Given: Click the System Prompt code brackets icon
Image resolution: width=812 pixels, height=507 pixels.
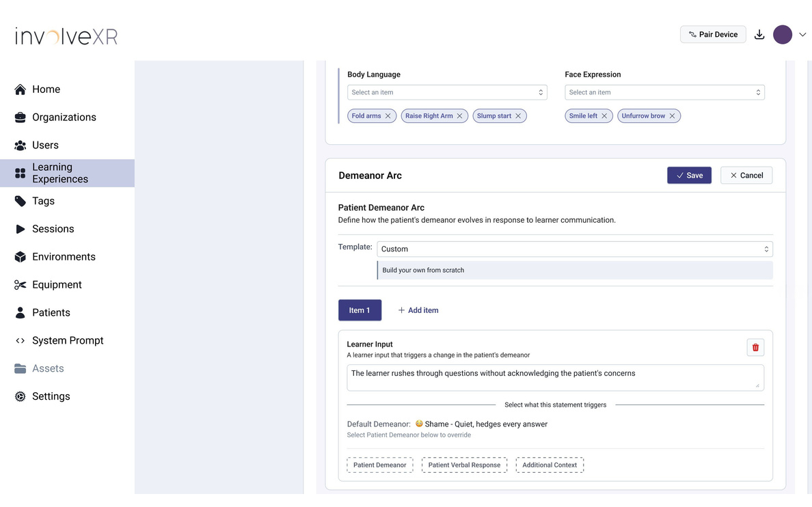Looking at the screenshot, I should 21,341.
